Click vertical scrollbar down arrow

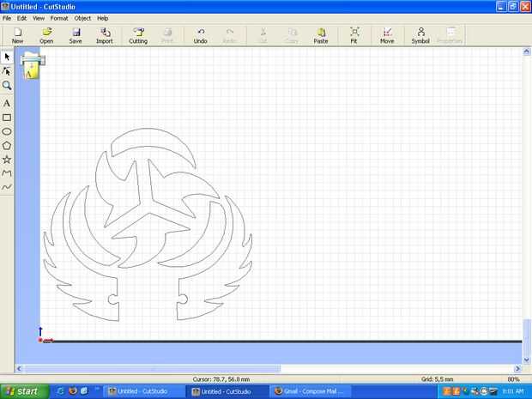(527, 360)
